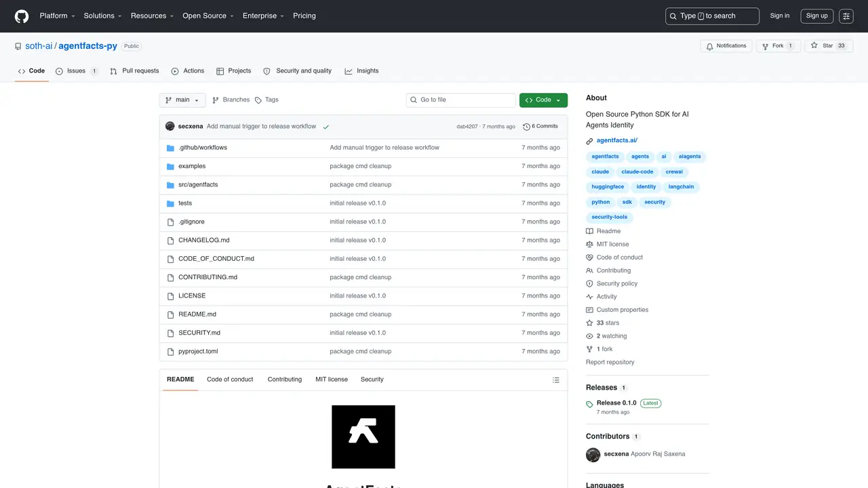Expand the Resources menu
Screen dimensions: 868x488
[152, 16]
